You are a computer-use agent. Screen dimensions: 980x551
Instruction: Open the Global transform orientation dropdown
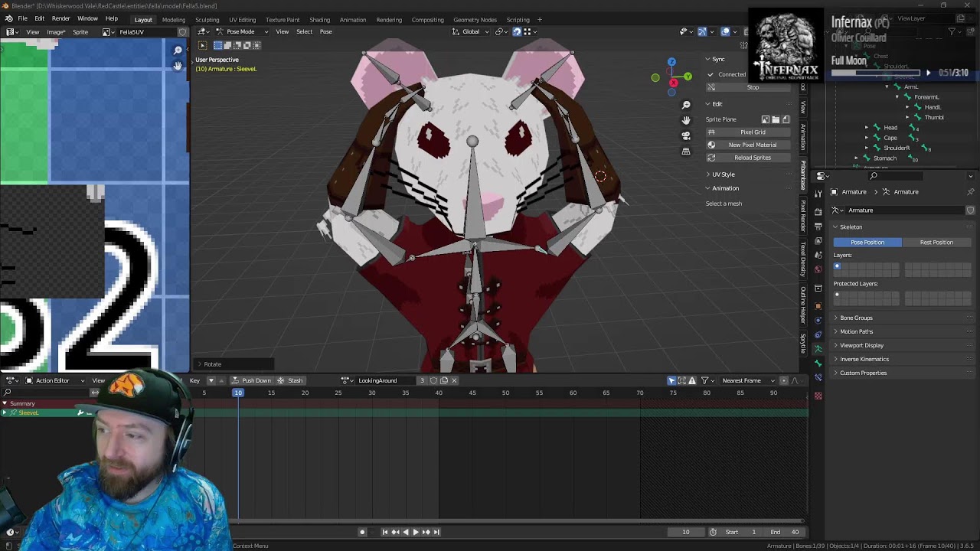pos(470,31)
